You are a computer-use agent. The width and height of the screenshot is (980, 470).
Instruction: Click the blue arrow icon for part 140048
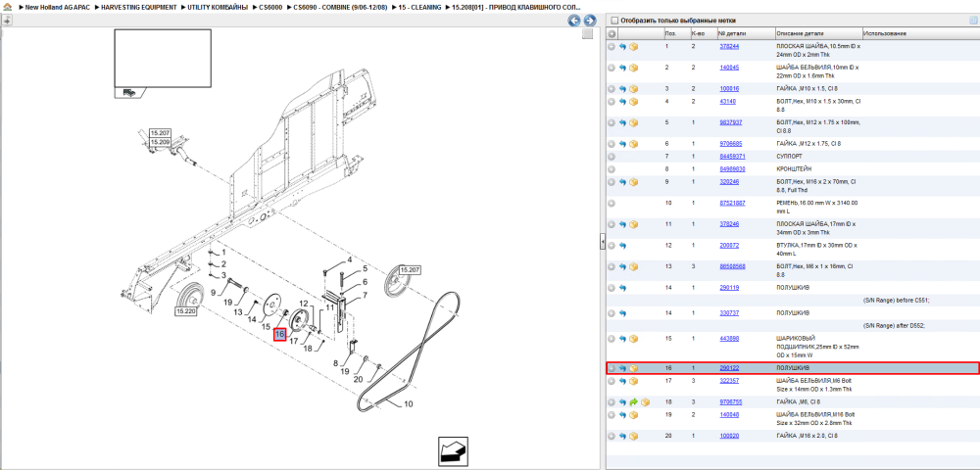[622, 414]
